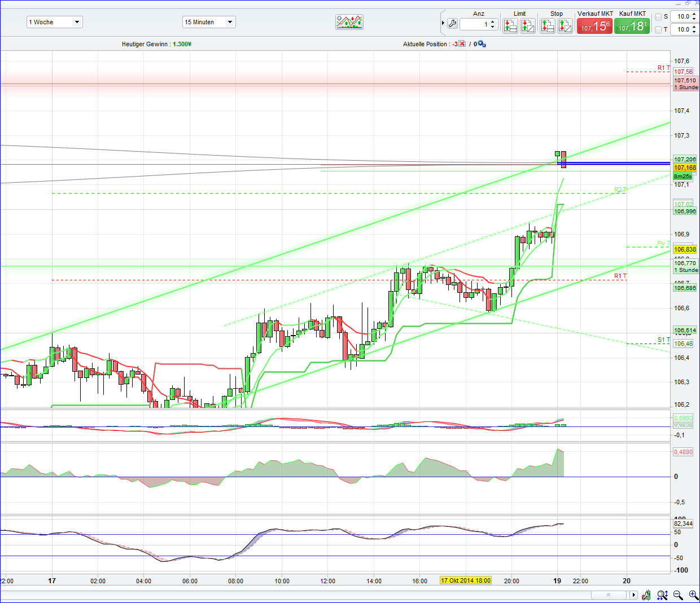The image size is (700, 603).
Task: Select the 106,686 price label
Action: tap(685, 288)
